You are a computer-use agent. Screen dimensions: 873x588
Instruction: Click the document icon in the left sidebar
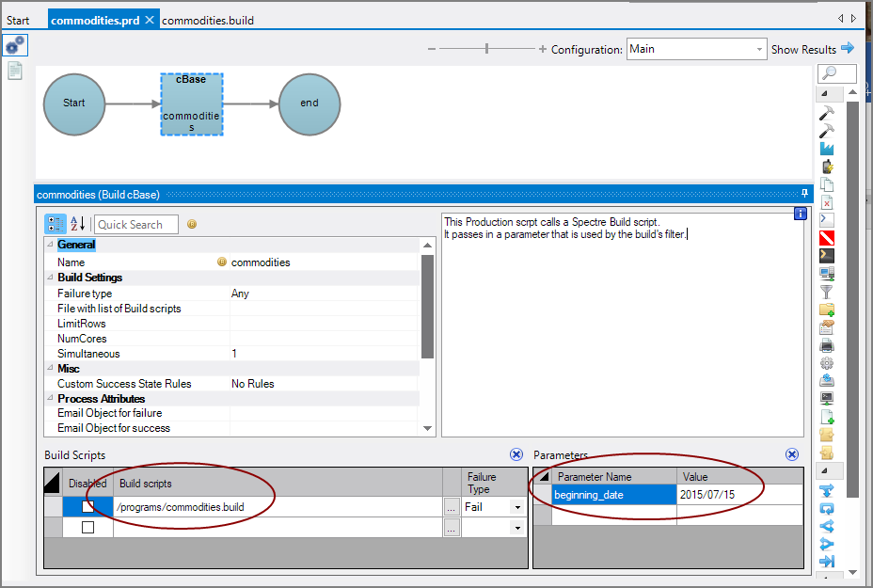[x=15, y=71]
